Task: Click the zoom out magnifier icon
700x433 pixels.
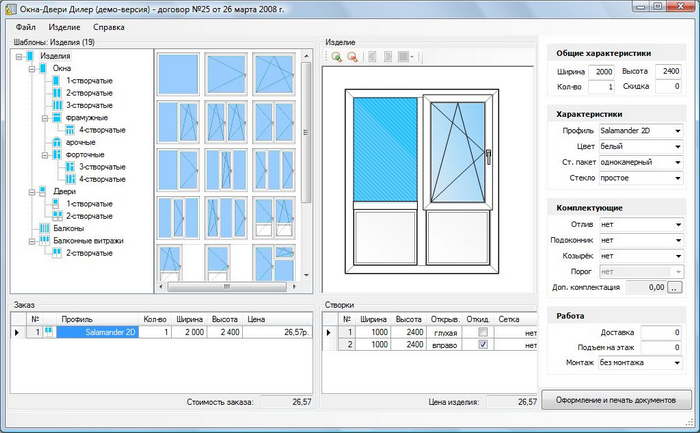Action: click(352, 58)
